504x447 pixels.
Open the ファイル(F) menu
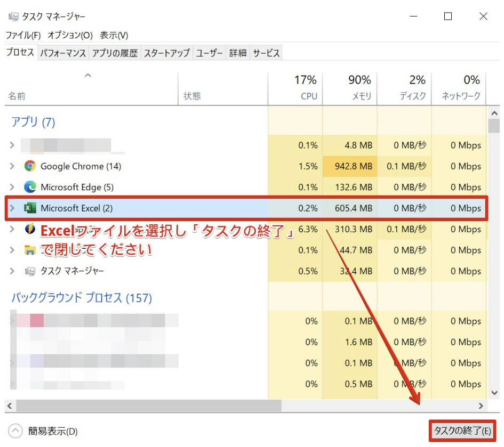(x=23, y=35)
